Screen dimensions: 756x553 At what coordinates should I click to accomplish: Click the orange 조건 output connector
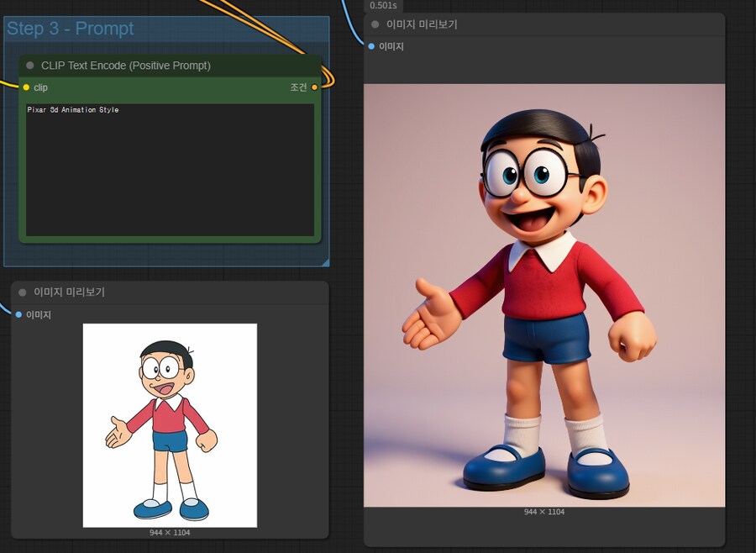pyautogui.click(x=314, y=87)
